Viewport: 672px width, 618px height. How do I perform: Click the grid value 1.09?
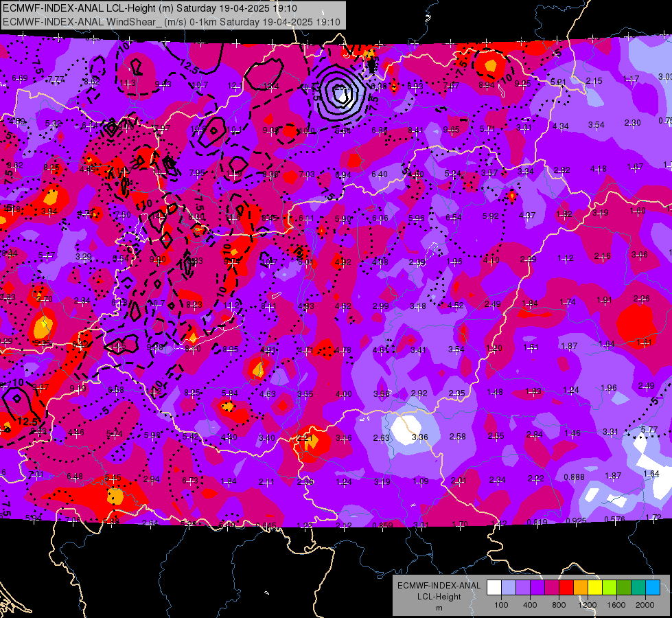click(420, 481)
